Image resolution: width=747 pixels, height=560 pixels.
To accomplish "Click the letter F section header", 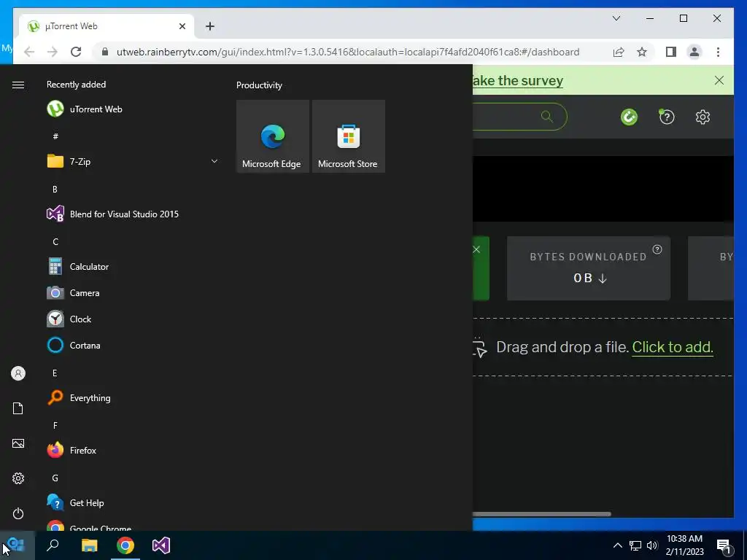I will point(55,426).
